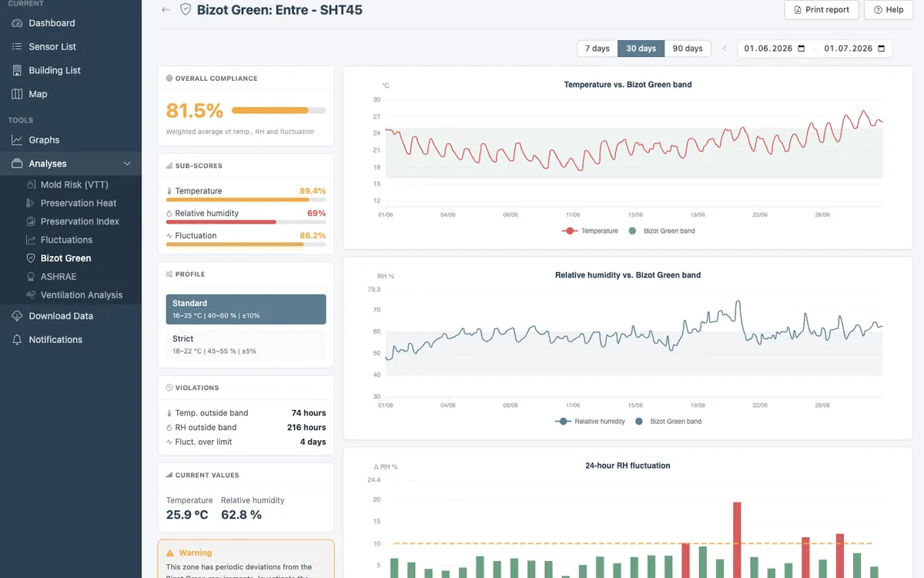Screen dimensions: 924x578
Task: Click the end date field 01.07.2026
Action: coord(853,49)
